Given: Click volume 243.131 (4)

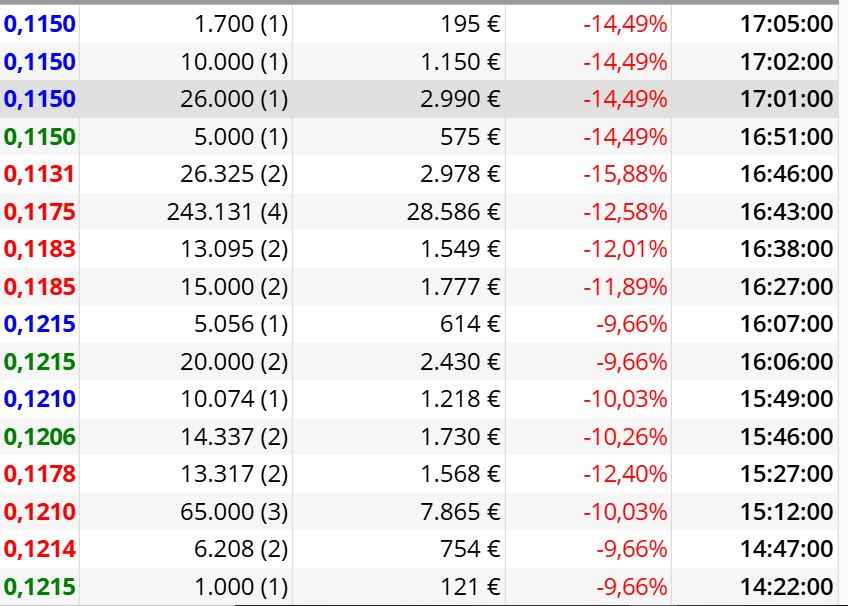Looking at the screenshot, I should click(228, 212).
